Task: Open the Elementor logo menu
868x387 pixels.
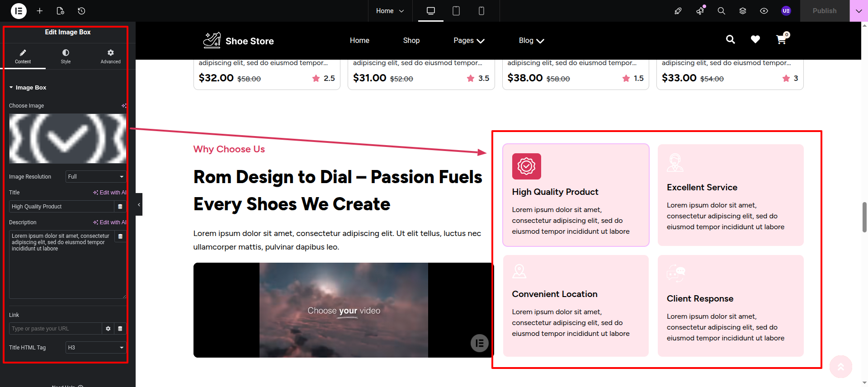Action: coord(19,11)
